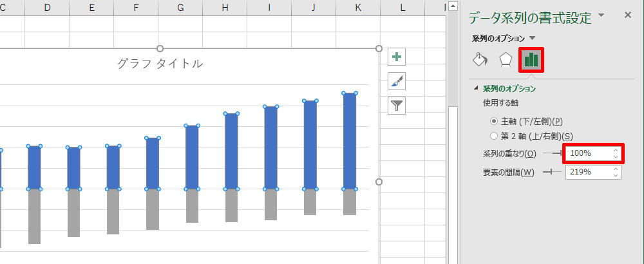Click the gray bar under column H
The width and height of the screenshot is (644, 264).
tap(231, 205)
